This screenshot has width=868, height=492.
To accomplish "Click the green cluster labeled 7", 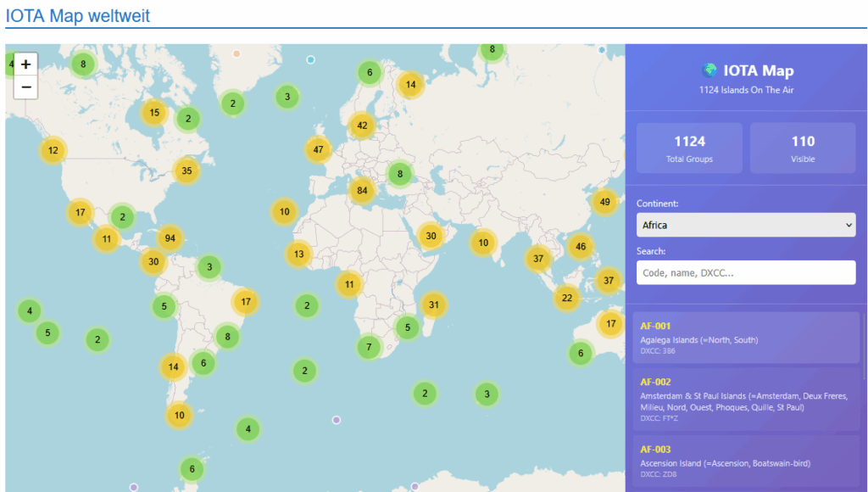I will pos(368,347).
